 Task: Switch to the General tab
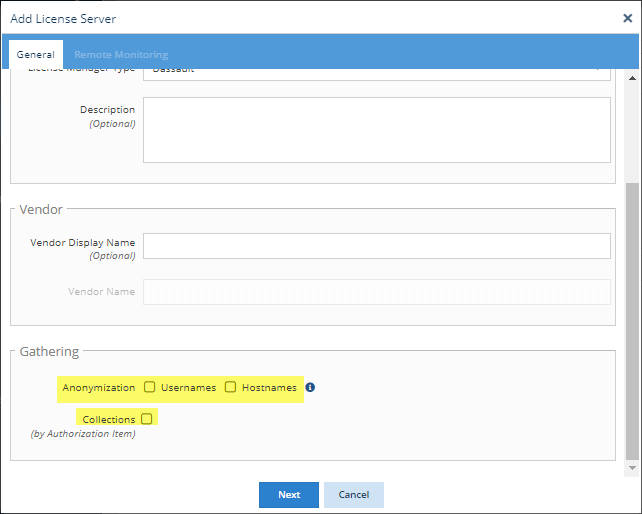pos(36,54)
